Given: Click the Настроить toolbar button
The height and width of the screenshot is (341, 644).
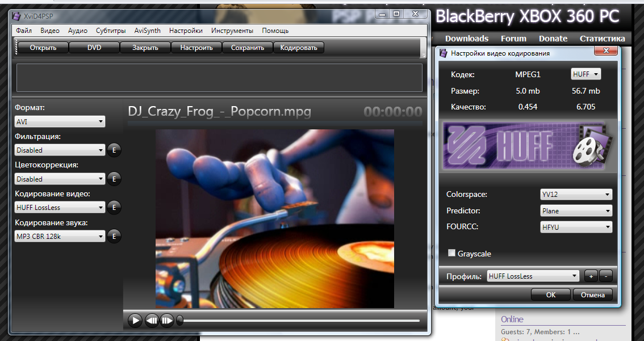Looking at the screenshot, I should (x=196, y=48).
